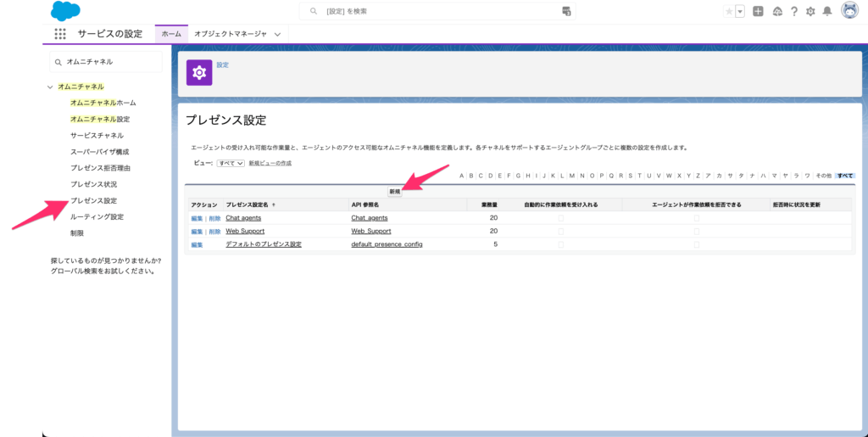The height and width of the screenshot is (437, 868).
Task: Click the sort arrow on プレゼンス設定名 column
Action: click(274, 205)
